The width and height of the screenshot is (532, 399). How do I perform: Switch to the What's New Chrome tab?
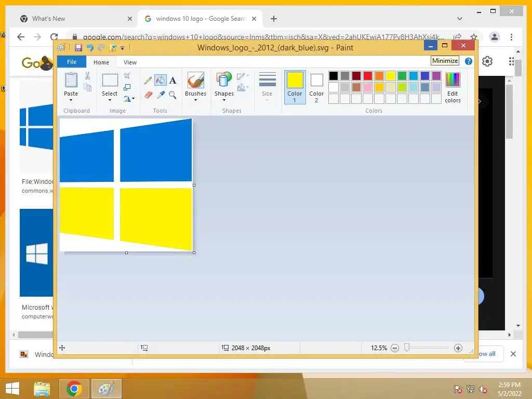tap(74, 19)
